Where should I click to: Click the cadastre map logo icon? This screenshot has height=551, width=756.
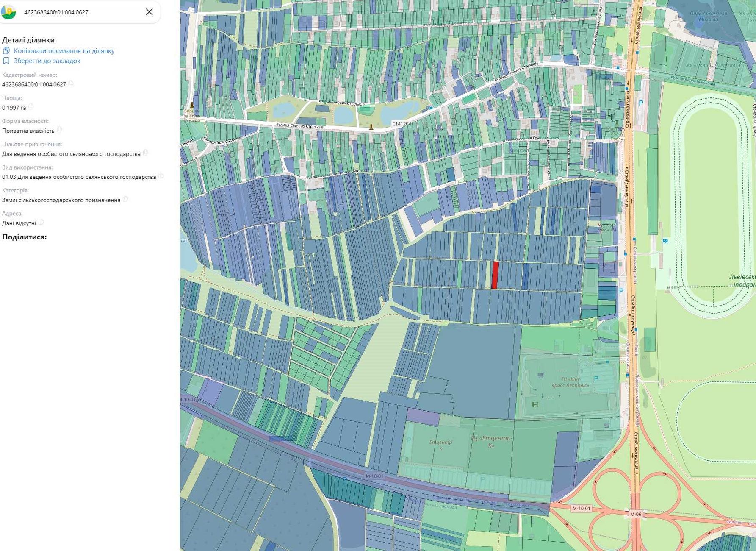pyautogui.click(x=8, y=12)
